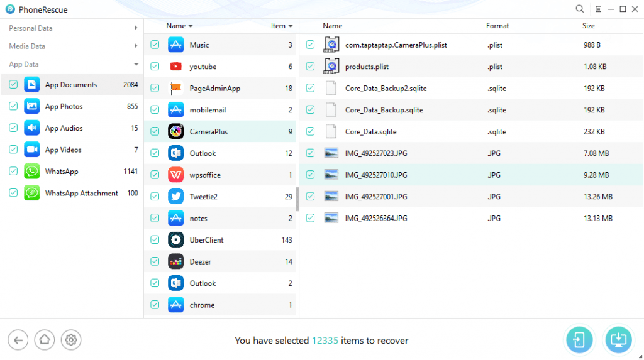Click the wpsoffice app icon

(x=176, y=175)
